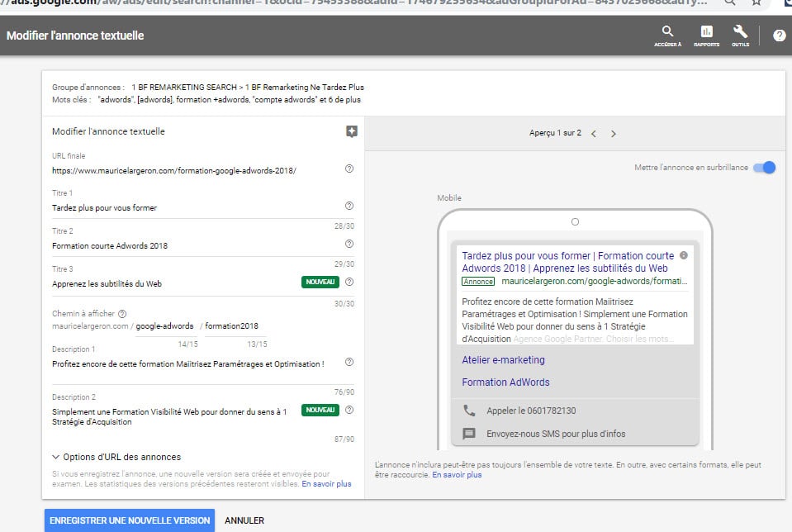The height and width of the screenshot is (532, 792).
Task: Click Enregistrer une nouvelle version button
Action: coord(130,520)
